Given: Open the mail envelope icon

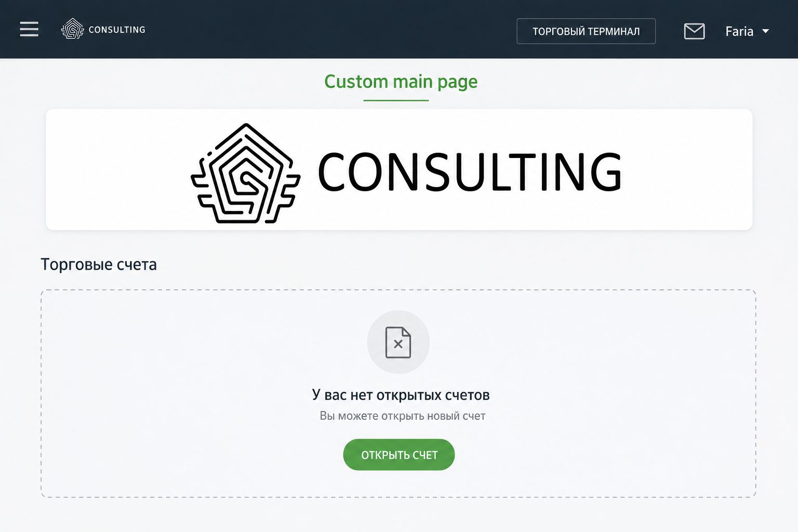Looking at the screenshot, I should click(x=694, y=31).
